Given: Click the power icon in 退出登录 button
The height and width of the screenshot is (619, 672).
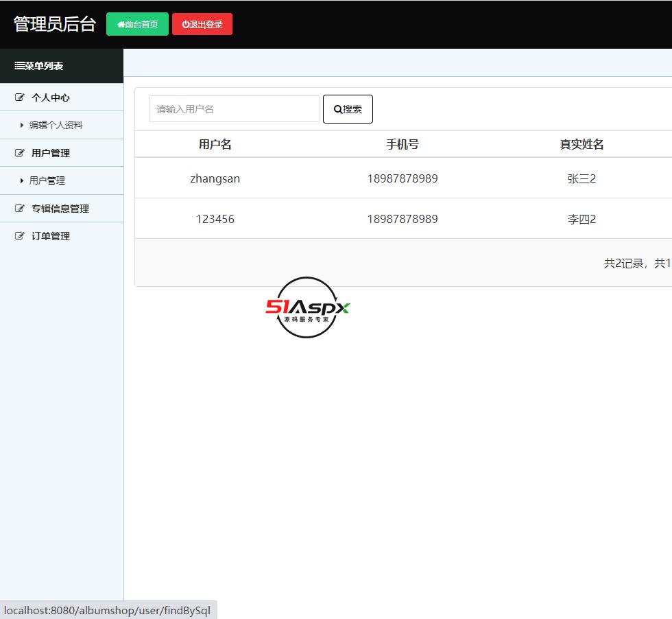Looking at the screenshot, I should click(x=186, y=25).
